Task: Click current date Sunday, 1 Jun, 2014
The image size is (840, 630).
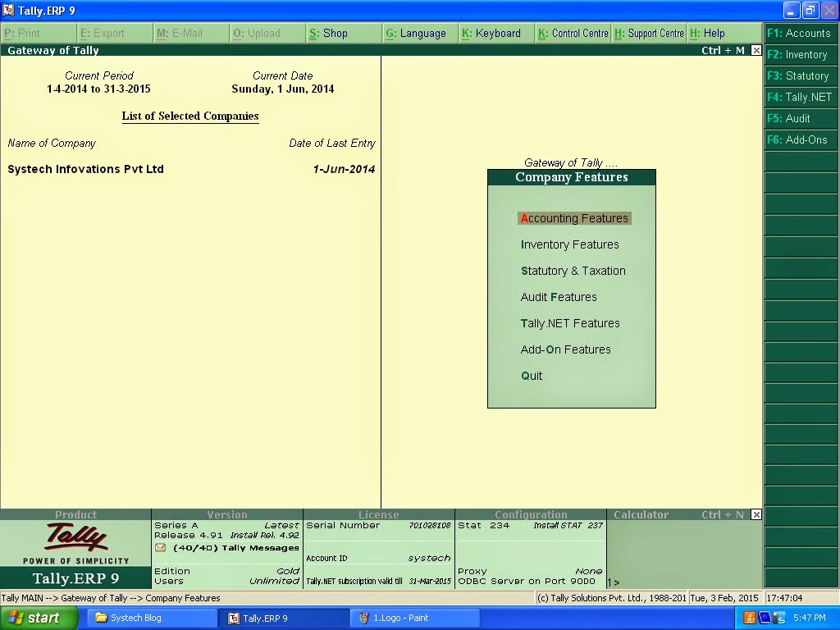Action: click(282, 89)
